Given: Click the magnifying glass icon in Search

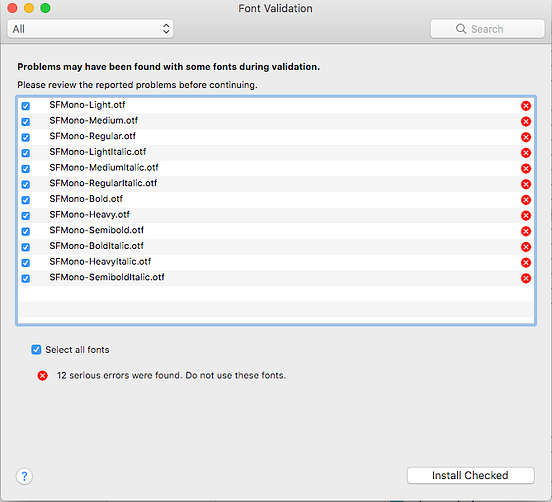Looking at the screenshot, I should click(x=460, y=29).
